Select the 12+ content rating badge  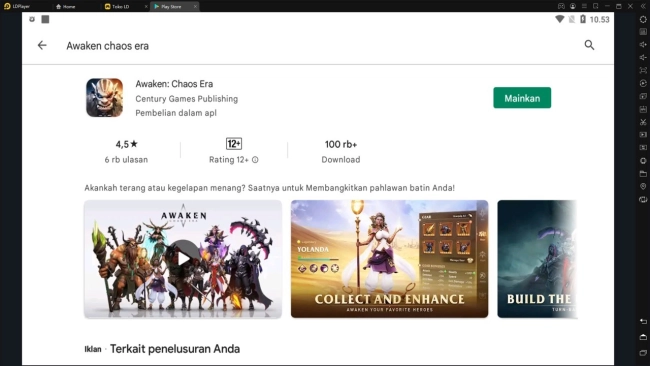[x=234, y=144]
